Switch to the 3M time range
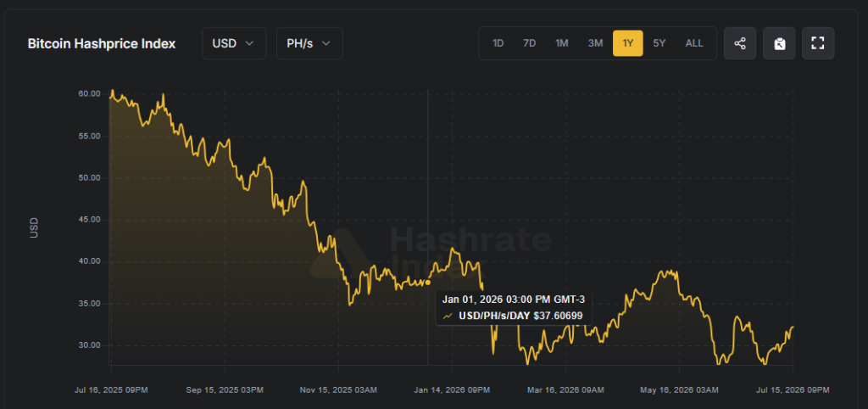 tap(595, 43)
